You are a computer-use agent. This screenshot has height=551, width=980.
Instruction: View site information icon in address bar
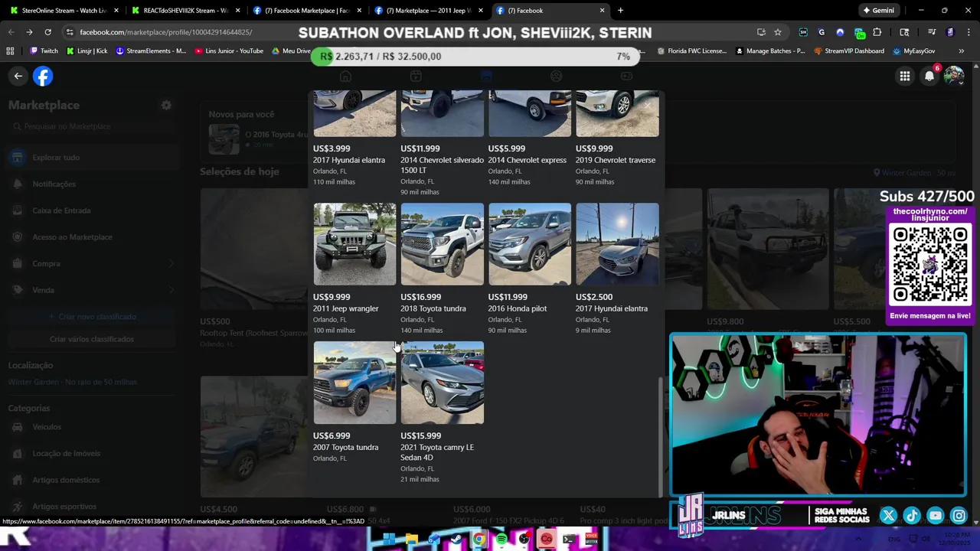[70, 32]
